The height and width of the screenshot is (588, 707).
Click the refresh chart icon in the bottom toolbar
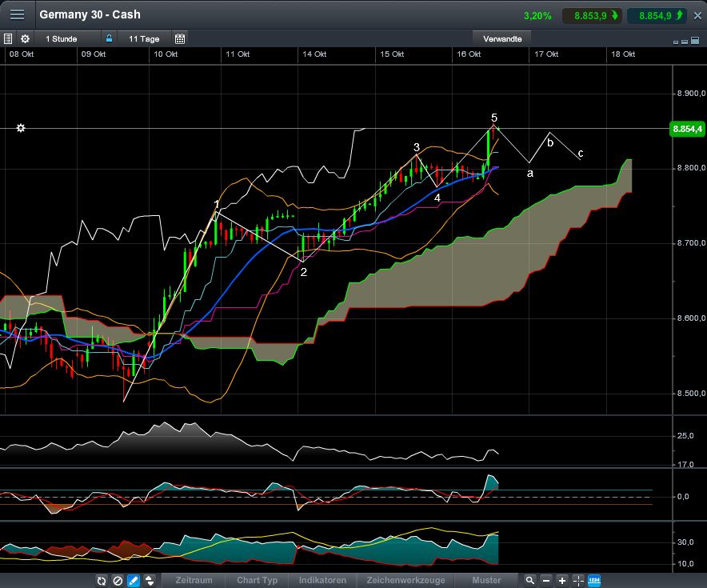tap(102, 581)
